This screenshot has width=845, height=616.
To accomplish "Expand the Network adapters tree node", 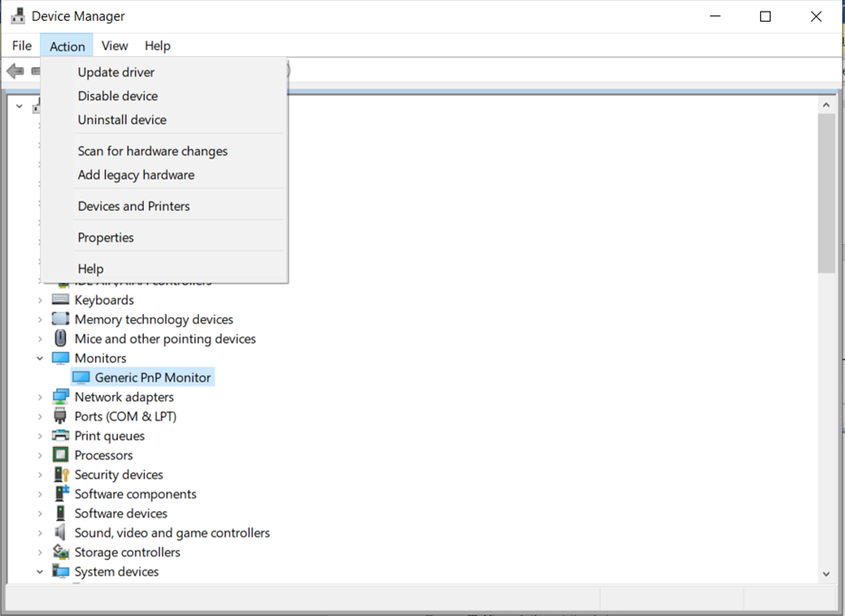I will [40, 396].
